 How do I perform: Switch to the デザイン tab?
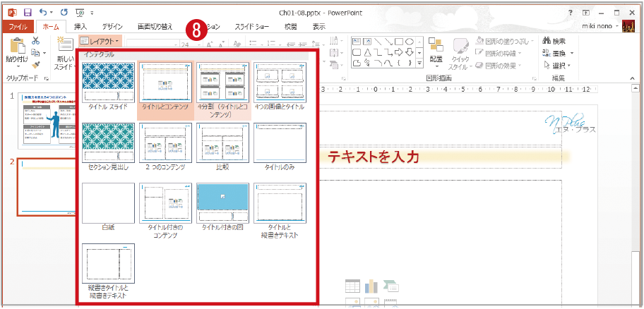tap(112, 27)
